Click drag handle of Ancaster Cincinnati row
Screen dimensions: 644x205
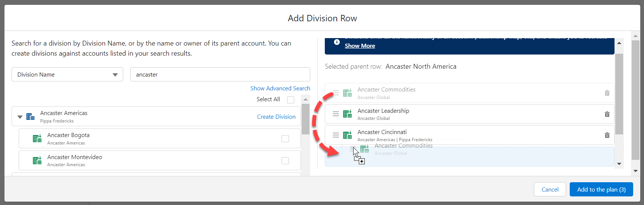(336, 135)
